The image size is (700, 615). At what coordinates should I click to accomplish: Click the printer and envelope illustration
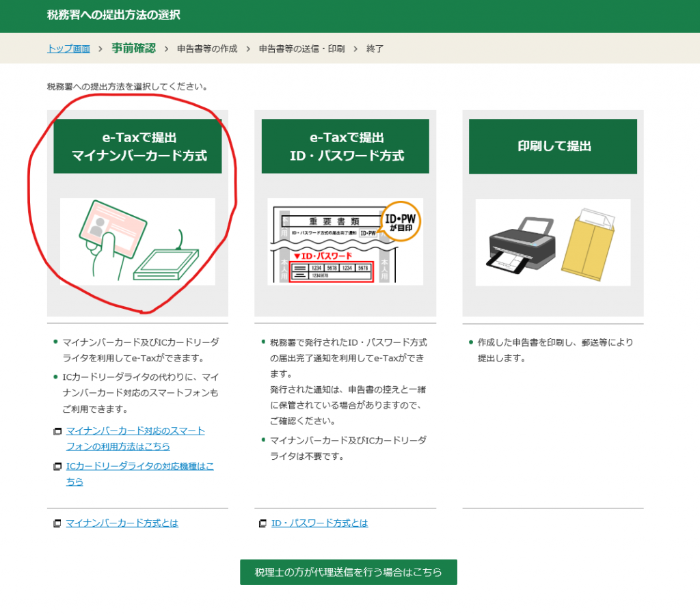point(552,242)
